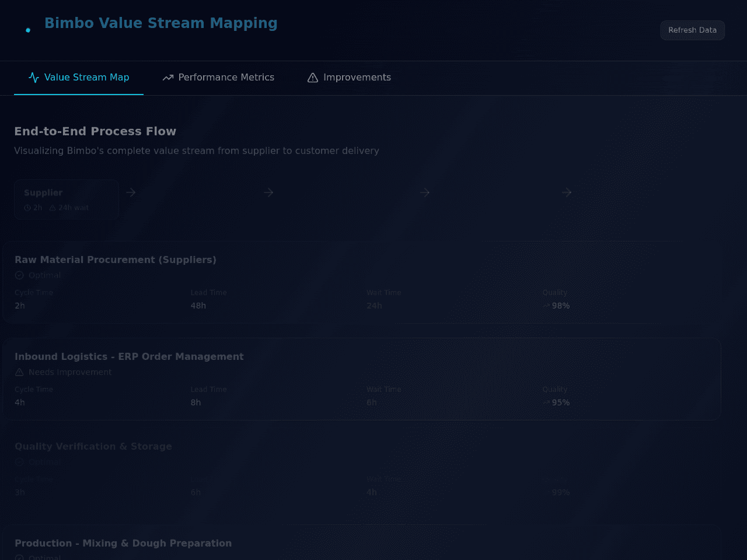The width and height of the screenshot is (747, 560).
Task: Click the 95% quality value
Action: click(561, 402)
